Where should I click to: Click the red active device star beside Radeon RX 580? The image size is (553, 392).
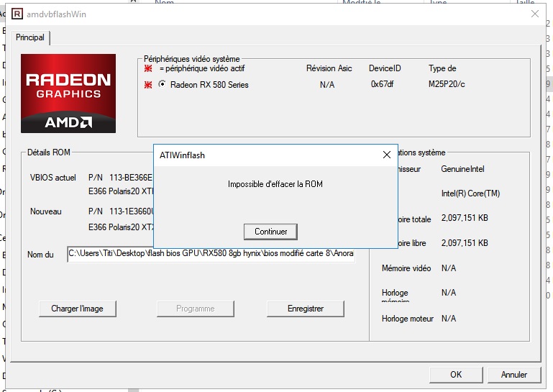click(x=148, y=85)
